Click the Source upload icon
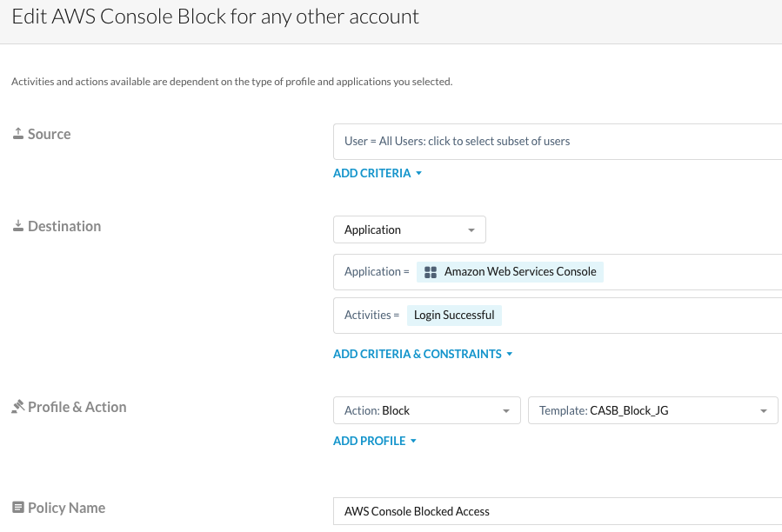The image size is (782, 532). (x=18, y=134)
